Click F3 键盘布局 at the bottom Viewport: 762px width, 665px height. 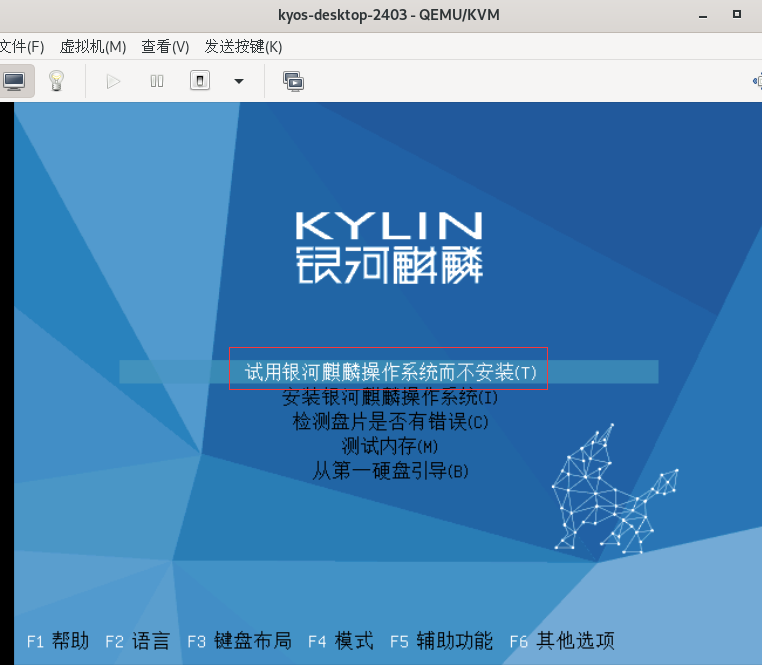point(240,641)
